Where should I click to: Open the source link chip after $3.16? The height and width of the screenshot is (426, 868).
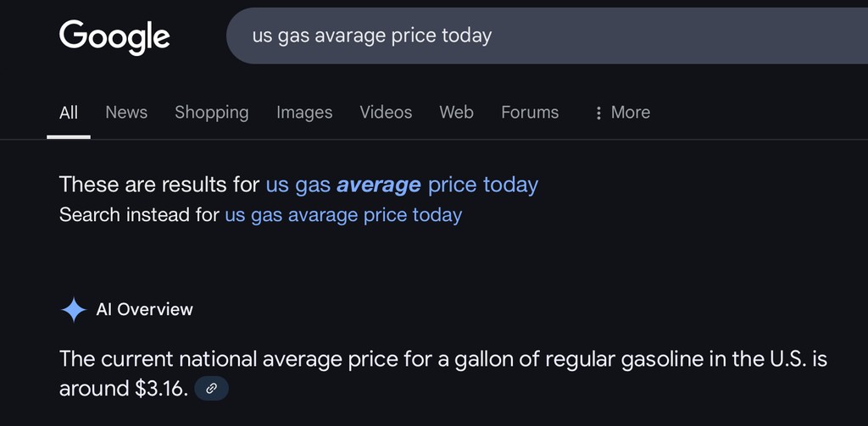click(211, 389)
